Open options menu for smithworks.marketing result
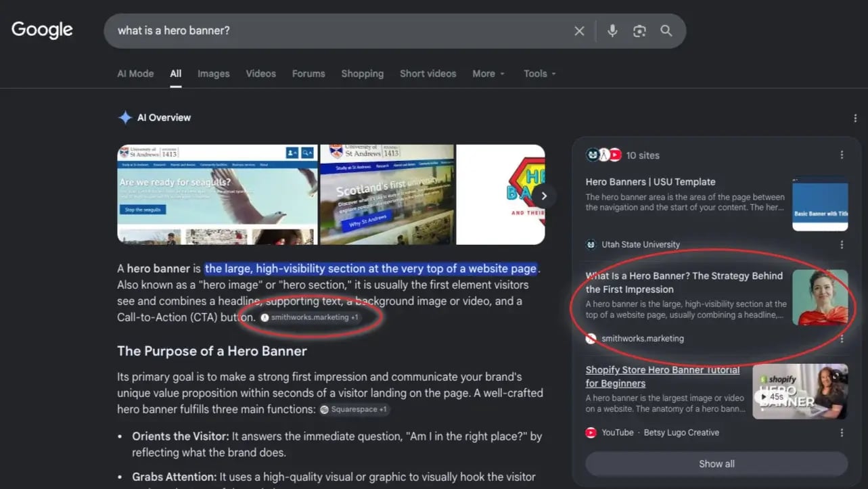The width and height of the screenshot is (868, 489). tap(842, 338)
